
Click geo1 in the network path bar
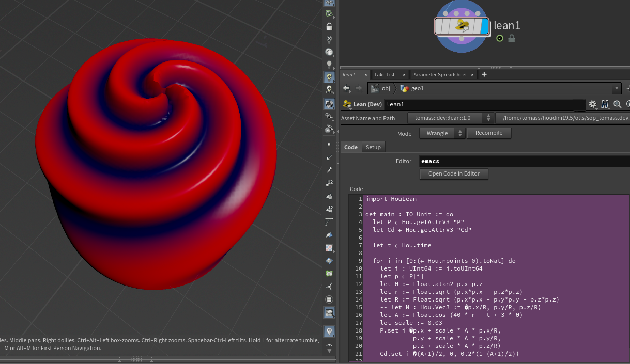[412, 88]
